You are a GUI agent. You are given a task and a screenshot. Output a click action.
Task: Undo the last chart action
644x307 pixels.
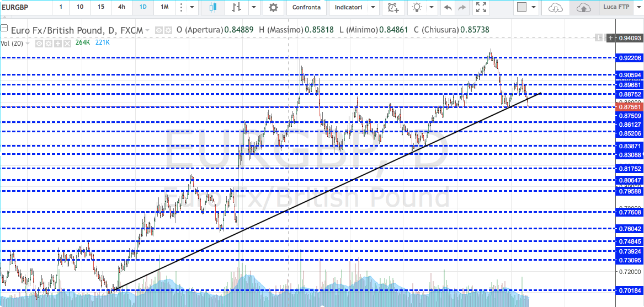tap(448, 7)
